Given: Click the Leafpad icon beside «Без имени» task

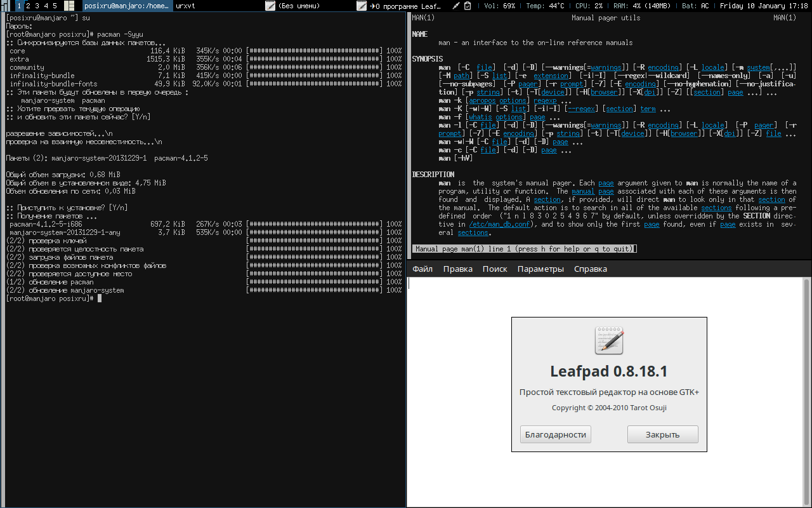Looking at the screenshot, I should (270, 6).
